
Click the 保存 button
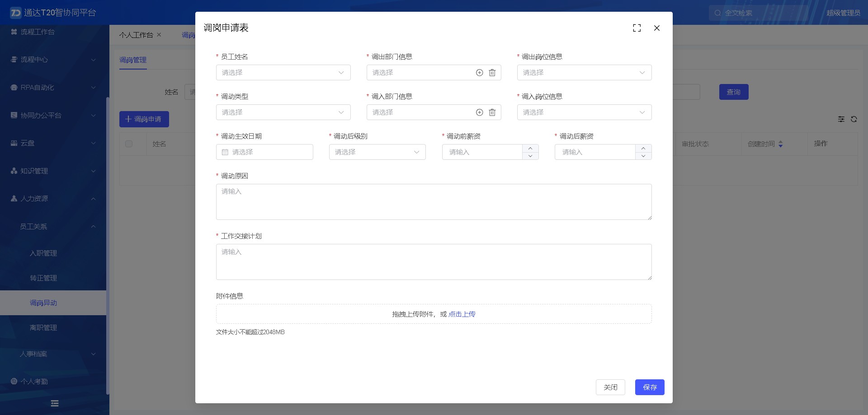point(650,387)
